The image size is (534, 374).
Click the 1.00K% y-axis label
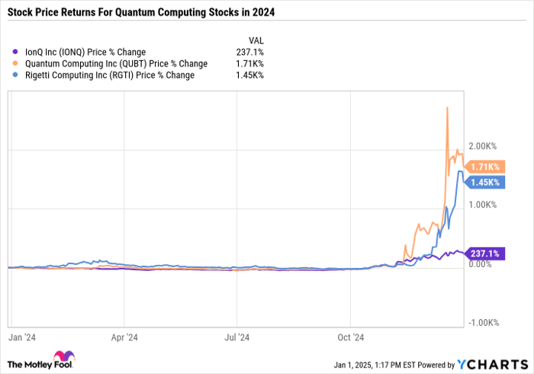pos(483,205)
